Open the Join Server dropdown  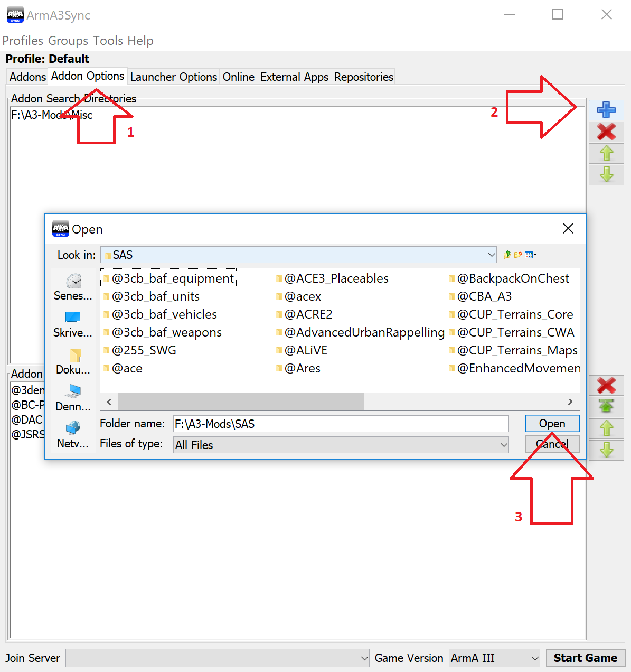tap(364, 658)
